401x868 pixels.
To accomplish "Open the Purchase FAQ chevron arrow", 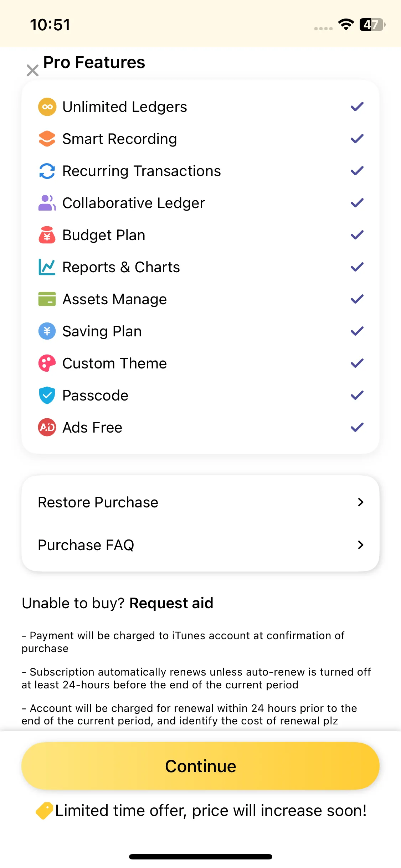I will (x=360, y=545).
